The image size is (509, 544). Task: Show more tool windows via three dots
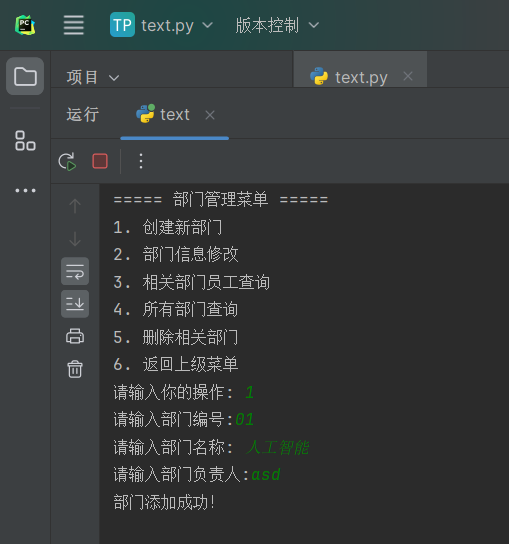25,190
